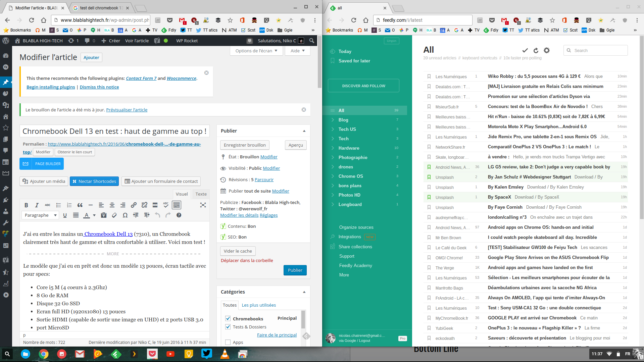The width and height of the screenshot is (644, 362).
Task: Open the Prévisualiser l'article link
Action: [127, 110]
